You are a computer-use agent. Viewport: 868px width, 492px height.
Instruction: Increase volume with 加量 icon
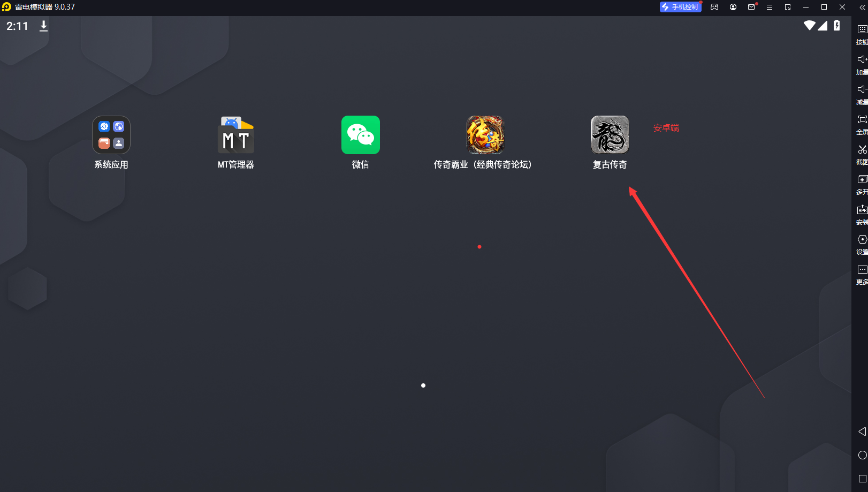(x=862, y=59)
